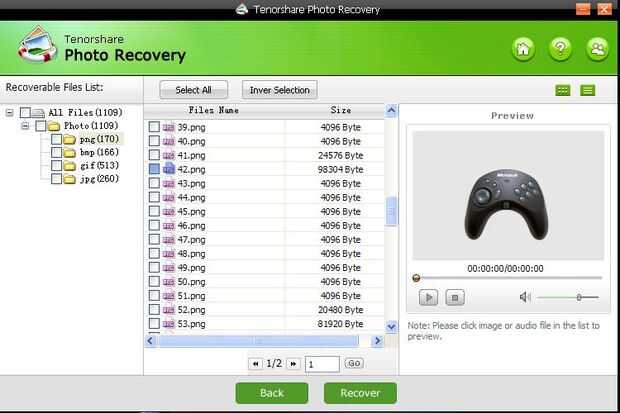Image resolution: width=620 pixels, height=413 pixels.
Task: Sort by the Files Name column header
Action: click(x=214, y=110)
